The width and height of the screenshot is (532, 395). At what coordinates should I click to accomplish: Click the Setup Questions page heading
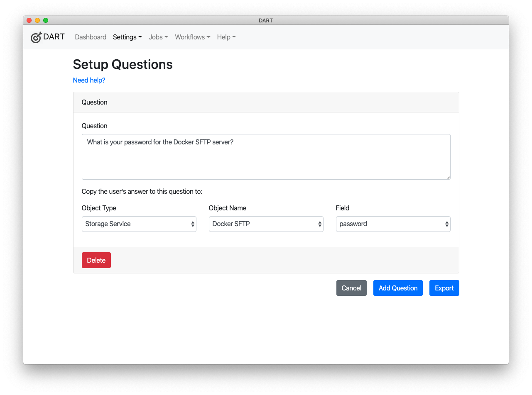tap(123, 64)
